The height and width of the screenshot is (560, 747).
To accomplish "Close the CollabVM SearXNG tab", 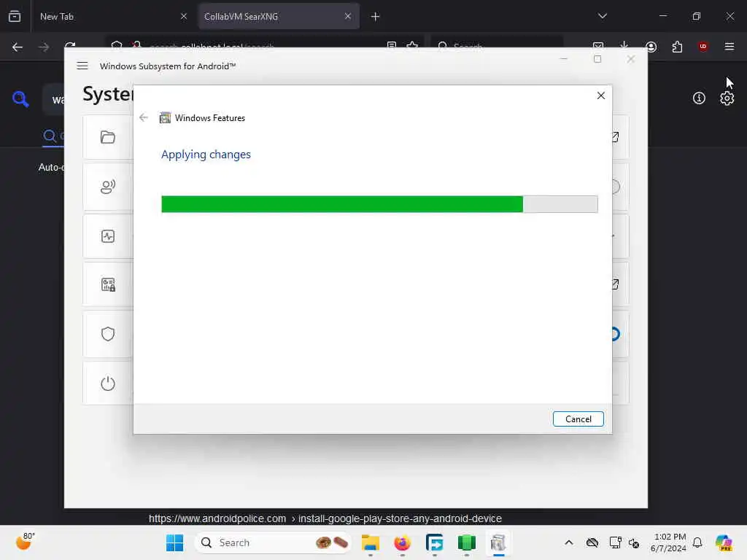I will 348,16.
